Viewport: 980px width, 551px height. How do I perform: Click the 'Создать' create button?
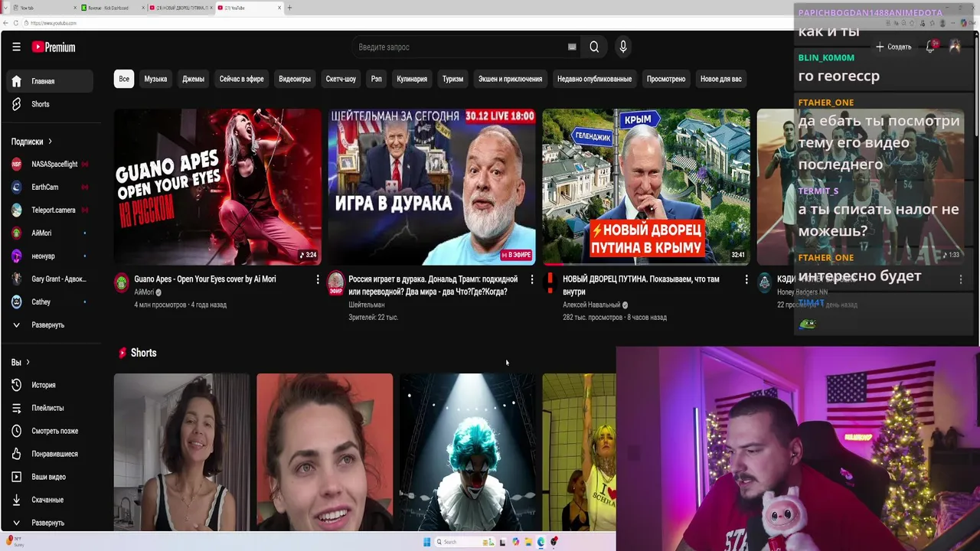[893, 47]
